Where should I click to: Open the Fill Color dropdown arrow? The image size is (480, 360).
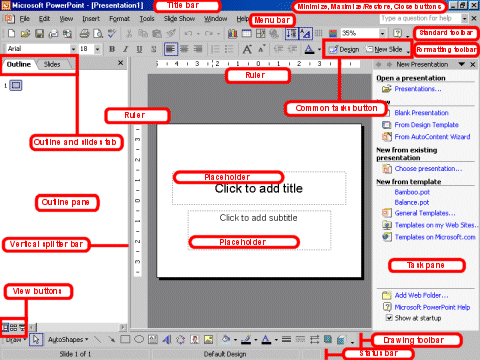click(235, 339)
